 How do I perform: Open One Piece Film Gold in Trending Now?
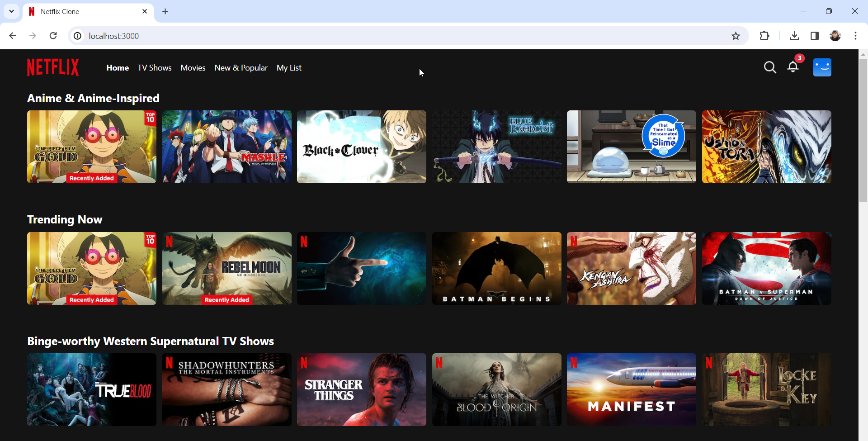pyautogui.click(x=92, y=268)
